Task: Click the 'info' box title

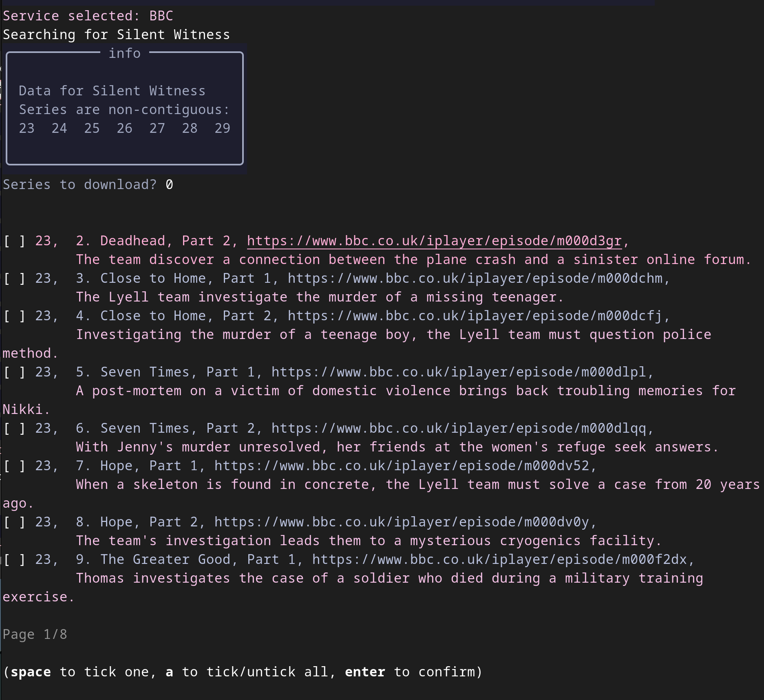Action: pyautogui.click(x=124, y=53)
